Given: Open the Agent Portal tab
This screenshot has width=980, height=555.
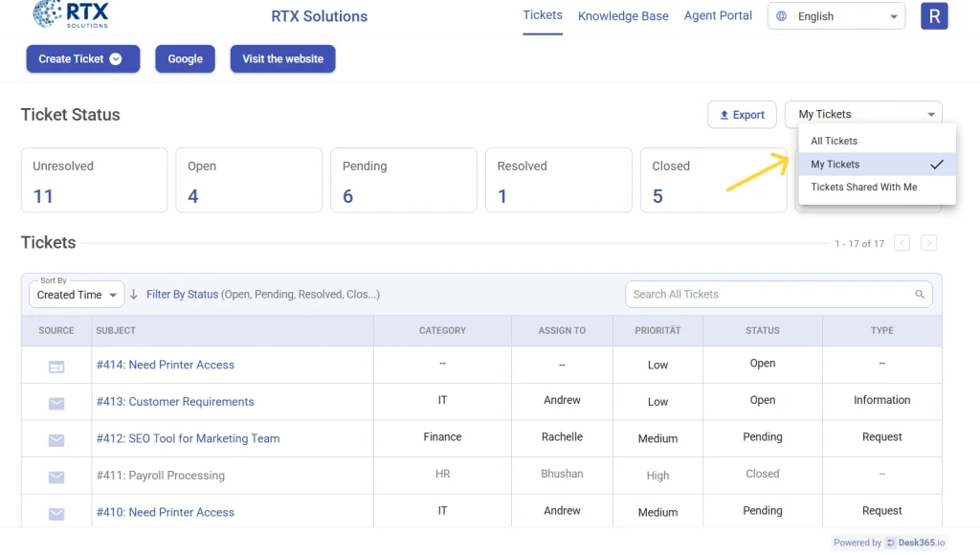Looking at the screenshot, I should point(717,15).
